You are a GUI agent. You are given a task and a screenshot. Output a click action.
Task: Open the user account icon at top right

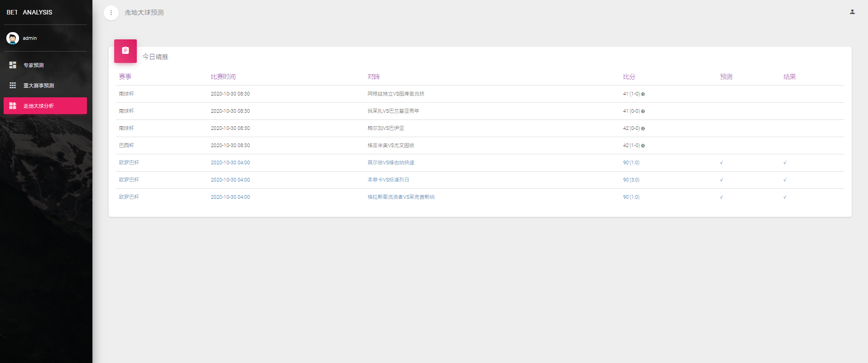[852, 12]
